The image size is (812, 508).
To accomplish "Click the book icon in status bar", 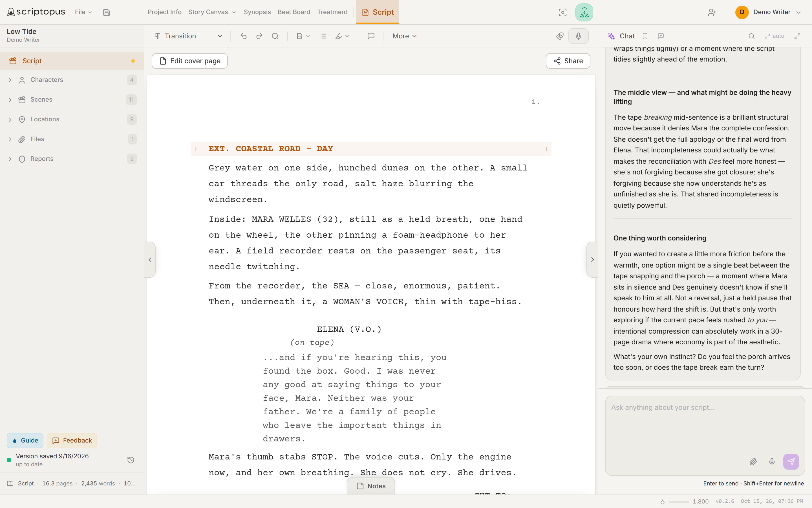I will click(10, 483).
